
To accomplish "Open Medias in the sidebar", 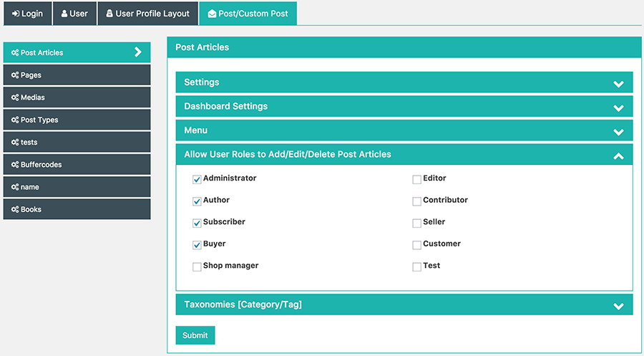I will coord(77,97).
